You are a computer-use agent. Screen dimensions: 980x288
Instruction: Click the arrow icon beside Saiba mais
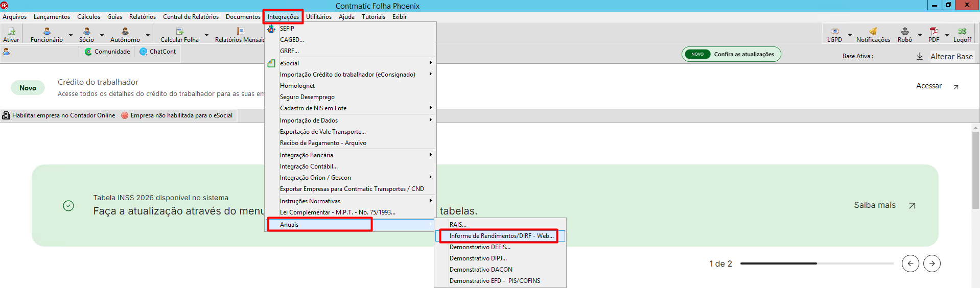[912, 205]
